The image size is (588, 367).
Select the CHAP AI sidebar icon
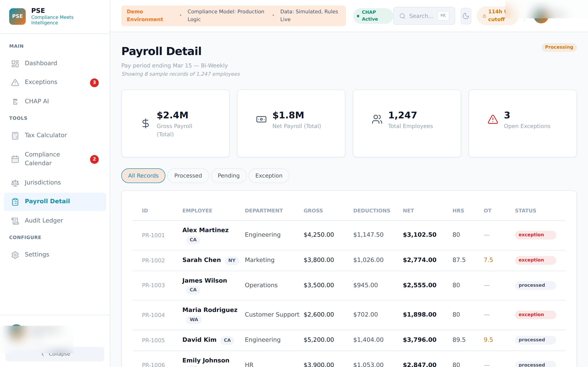tap(15, 101)
